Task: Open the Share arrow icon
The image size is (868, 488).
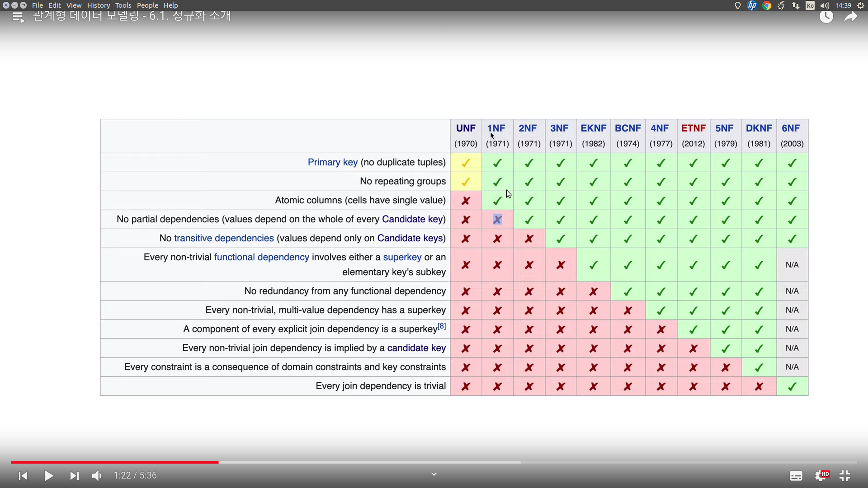Action: [851, 17]
